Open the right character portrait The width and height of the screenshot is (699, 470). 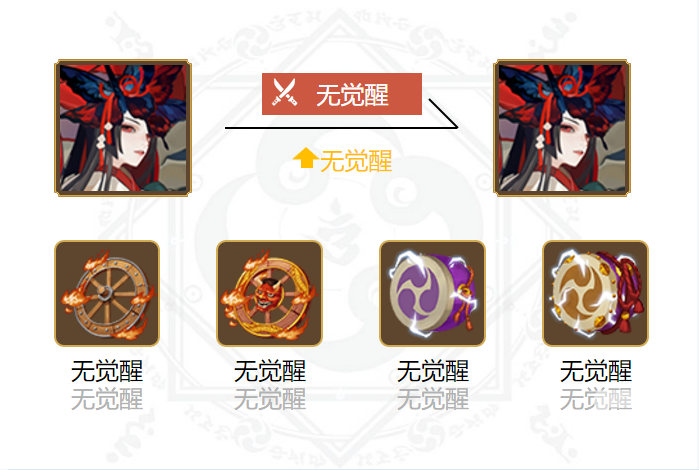(562, 128)
